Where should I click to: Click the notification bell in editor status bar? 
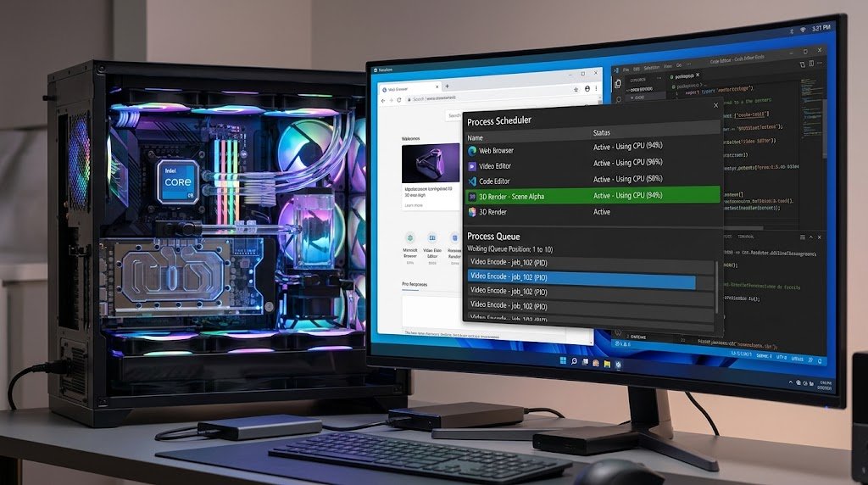click(820, 361)
